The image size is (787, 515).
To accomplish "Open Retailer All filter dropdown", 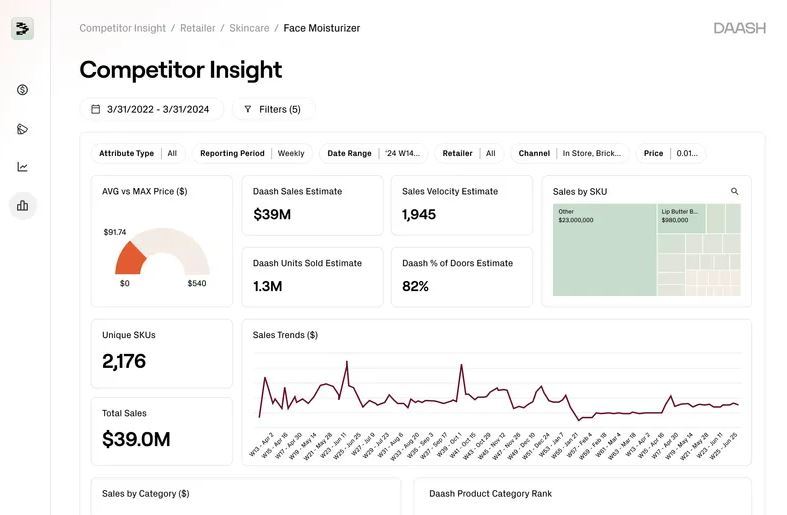I will click(469, 153).
